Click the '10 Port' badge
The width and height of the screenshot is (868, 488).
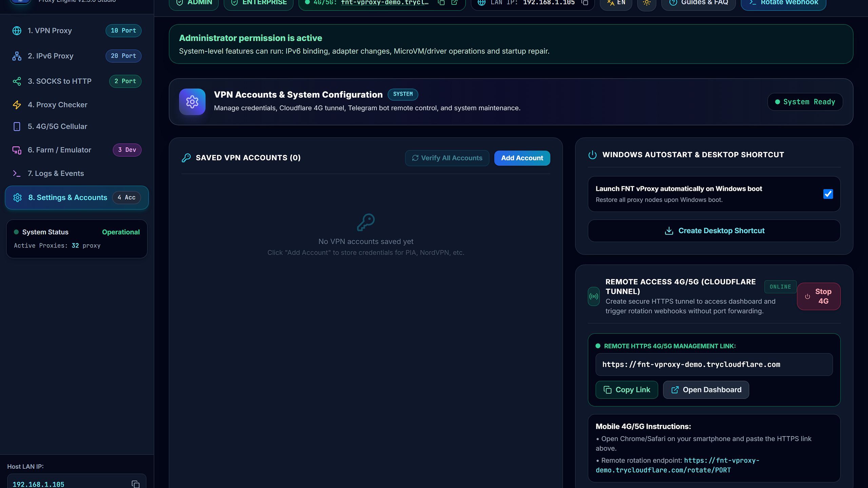point(123,30)
